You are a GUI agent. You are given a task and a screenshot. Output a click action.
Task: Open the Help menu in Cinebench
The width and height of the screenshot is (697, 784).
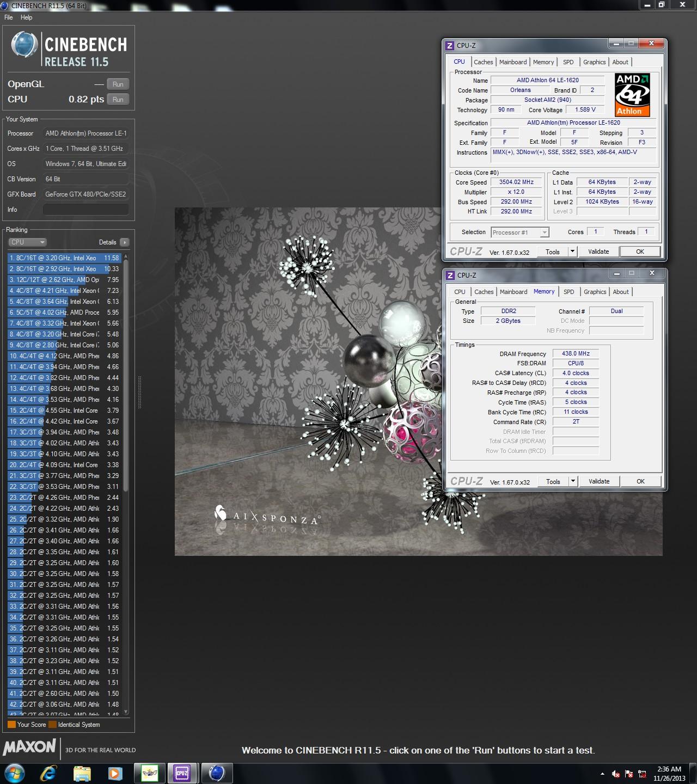27,17
